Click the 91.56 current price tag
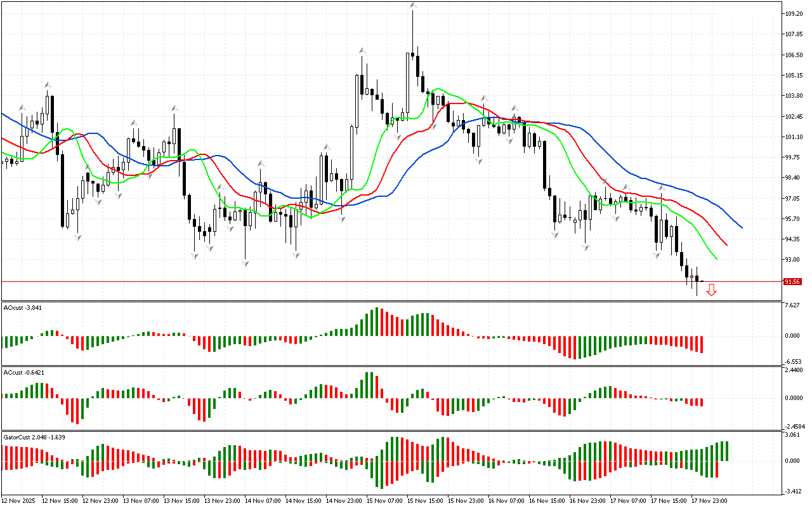 click(792, 281)
